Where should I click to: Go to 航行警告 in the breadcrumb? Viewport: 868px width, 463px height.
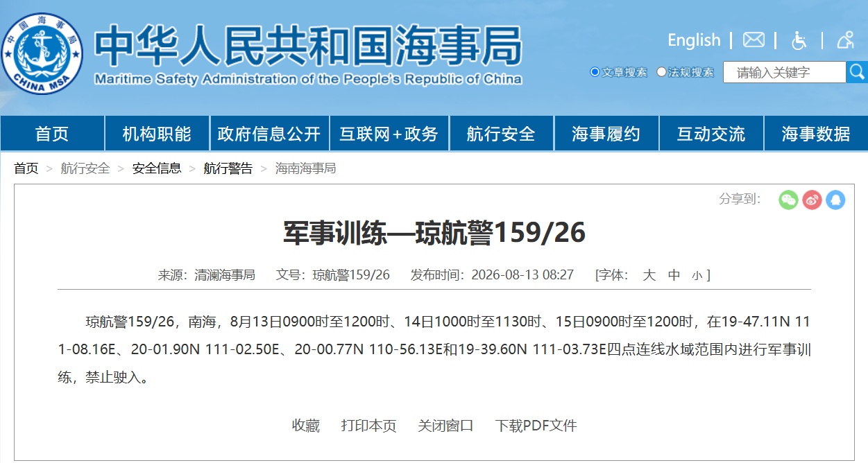[228, 168]
